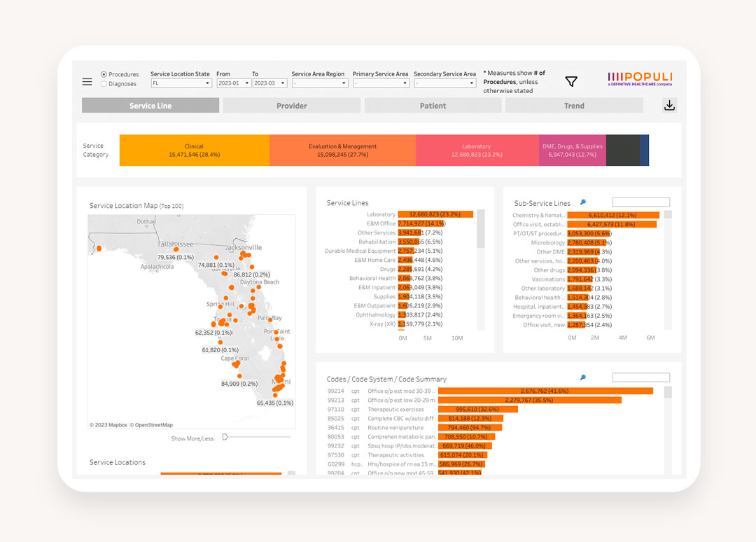Open the Service Location State dropdown
The height and width of the screenshot is (542, 756).
coord(181,83)
